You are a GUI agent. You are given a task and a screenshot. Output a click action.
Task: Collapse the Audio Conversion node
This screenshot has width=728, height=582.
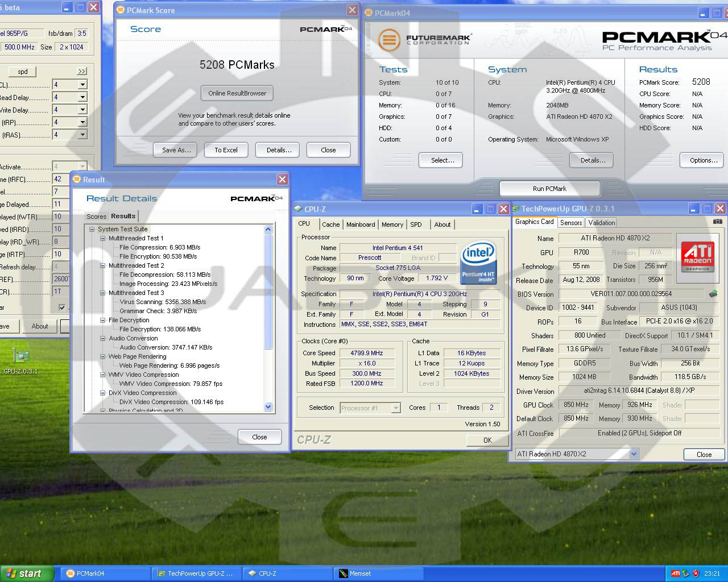pos(103,338)
